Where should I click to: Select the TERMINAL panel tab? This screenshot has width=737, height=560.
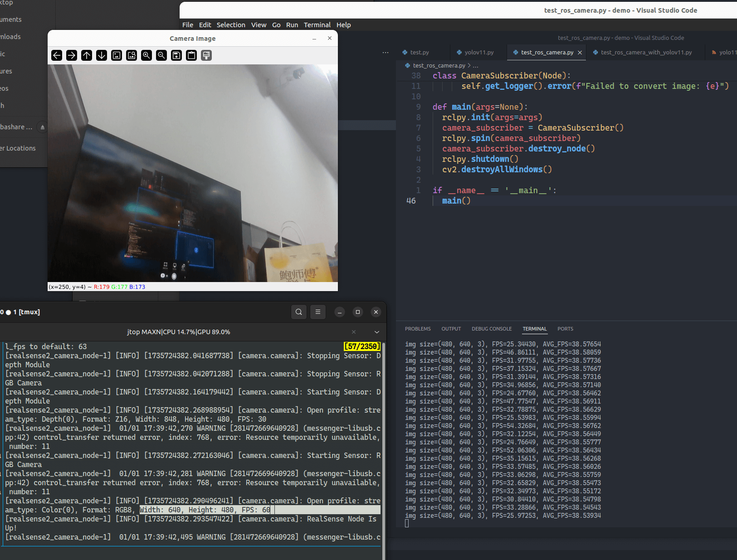point(535,329)
